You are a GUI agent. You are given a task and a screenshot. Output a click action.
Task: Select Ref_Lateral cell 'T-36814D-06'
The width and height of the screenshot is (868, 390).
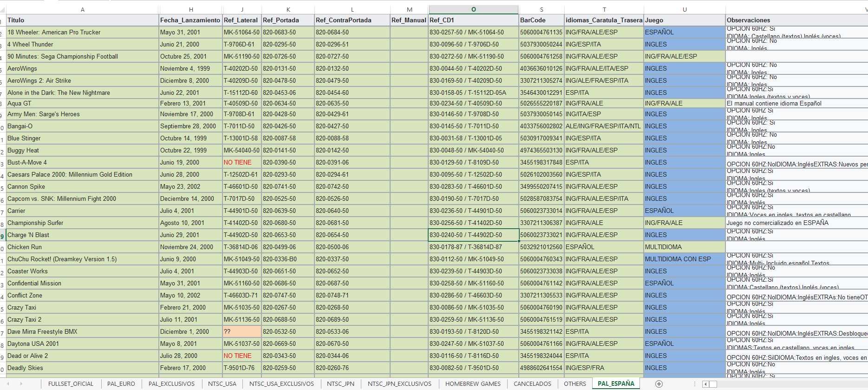point(242,247)
